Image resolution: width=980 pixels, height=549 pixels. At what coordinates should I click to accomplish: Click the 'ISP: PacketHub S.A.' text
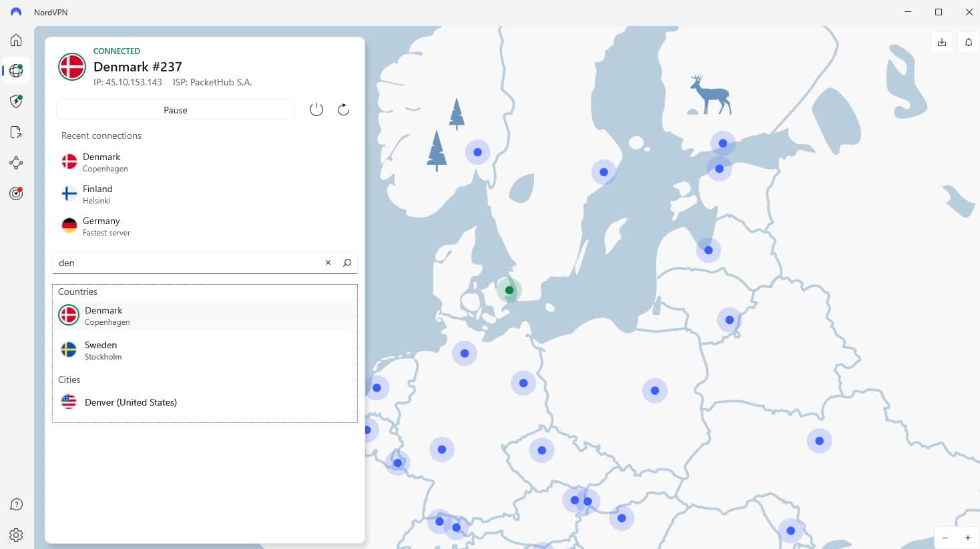(212, 82)
